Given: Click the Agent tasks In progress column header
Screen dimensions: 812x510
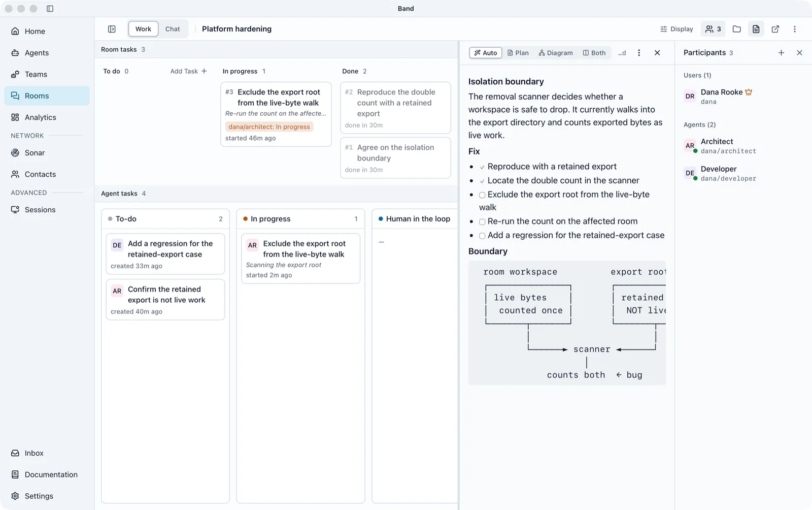Looking at the screenshot, I should (x=300, y=219).
